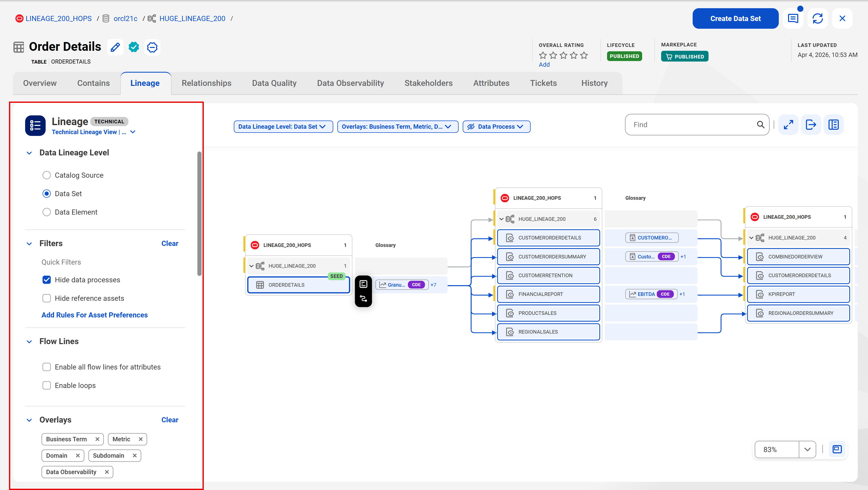The height and width of the screenshot is (490, 868).
Task: Check Hide reference assets checkbox
Action: pyautogui.click(x=46, y=298)
